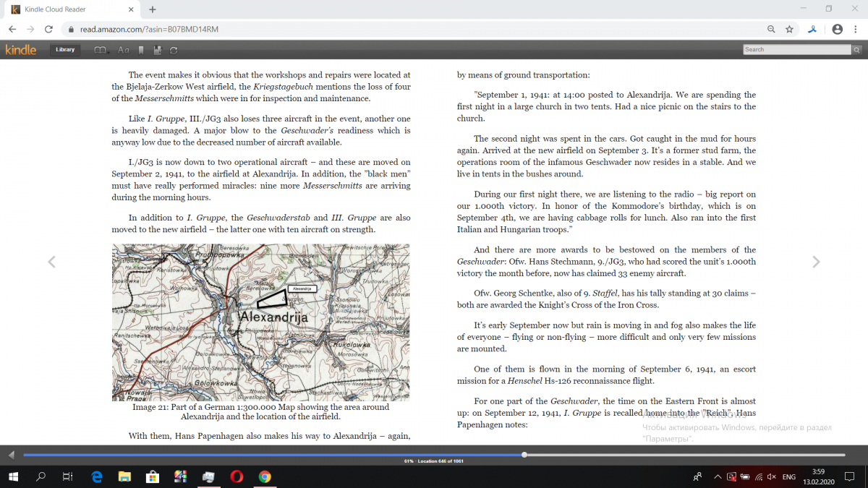Click the Library button
This screenshot has height=488, width=868.
[x=65, y=50]
